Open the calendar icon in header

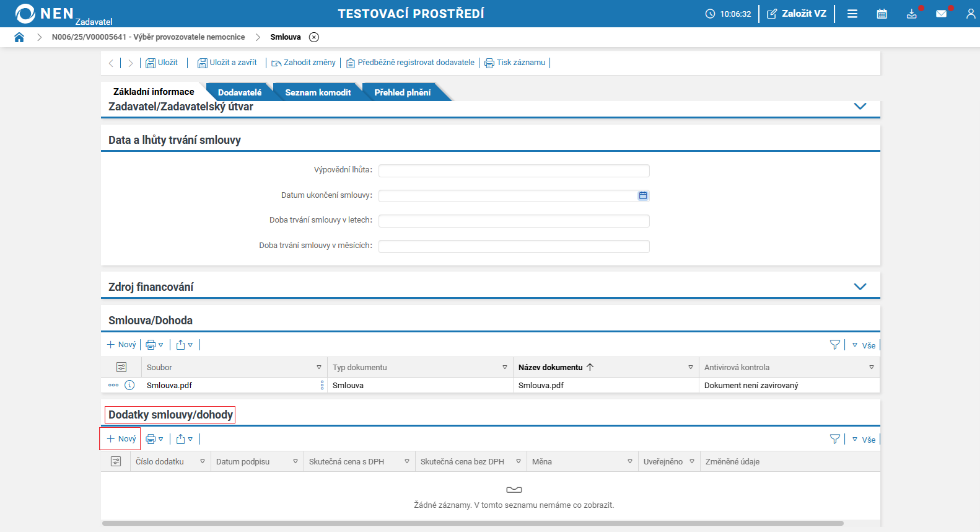tap(882, 14)
